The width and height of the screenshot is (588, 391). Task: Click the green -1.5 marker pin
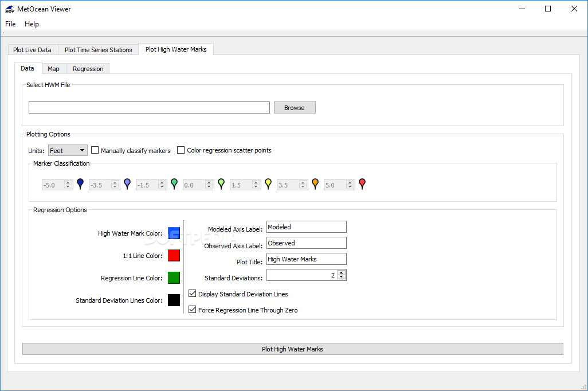click(x=174, y=184)
